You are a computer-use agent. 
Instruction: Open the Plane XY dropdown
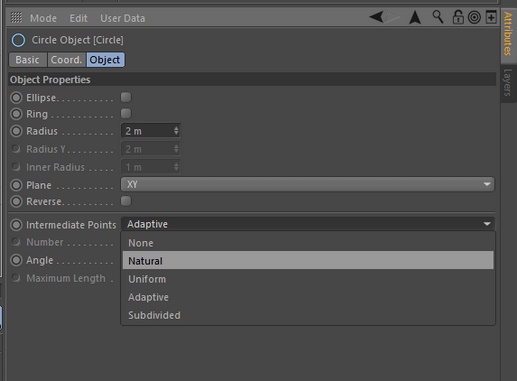pos(307,184)
